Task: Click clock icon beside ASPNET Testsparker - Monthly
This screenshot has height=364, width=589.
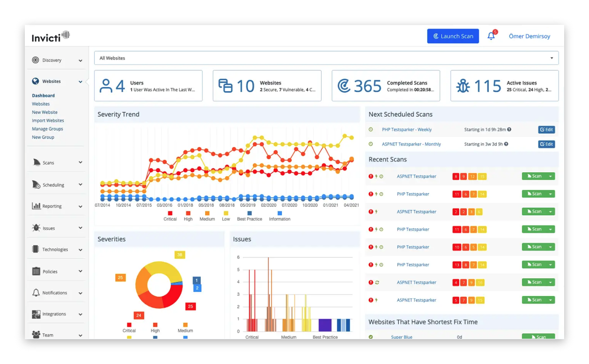Action: [x=371, y=144]
